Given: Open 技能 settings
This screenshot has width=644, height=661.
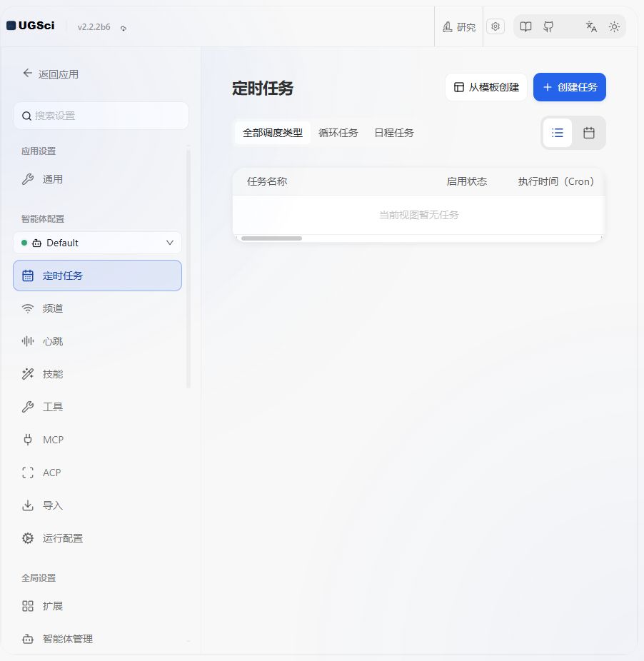Looking at the screenshot, I should point(97,374).
